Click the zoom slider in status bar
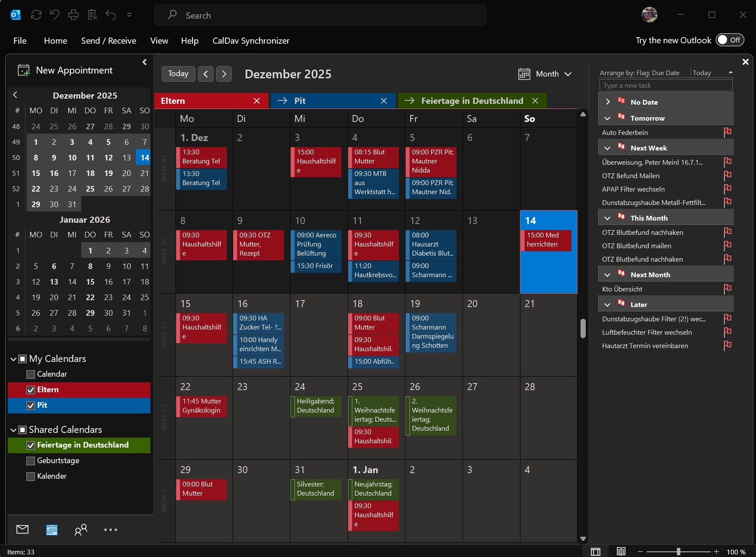 tap(679, 551)
